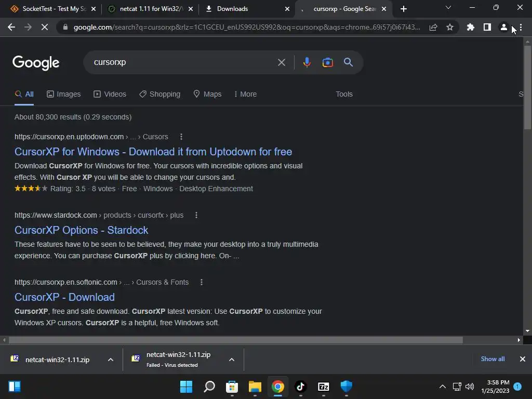Expand the More search categories
The height and width of the screenshot is (399, 532).
pos(245,95)
